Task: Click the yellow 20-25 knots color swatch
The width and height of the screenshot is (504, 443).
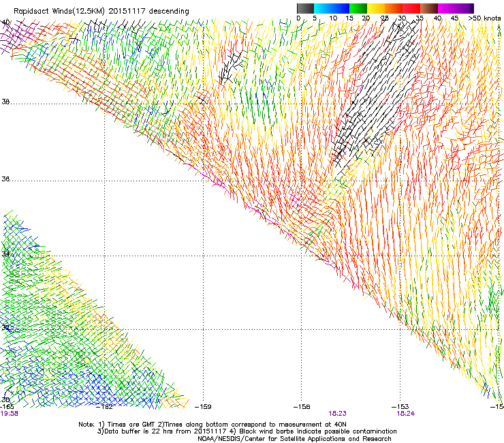Action: pyautogui.click(x=376, y=8)
